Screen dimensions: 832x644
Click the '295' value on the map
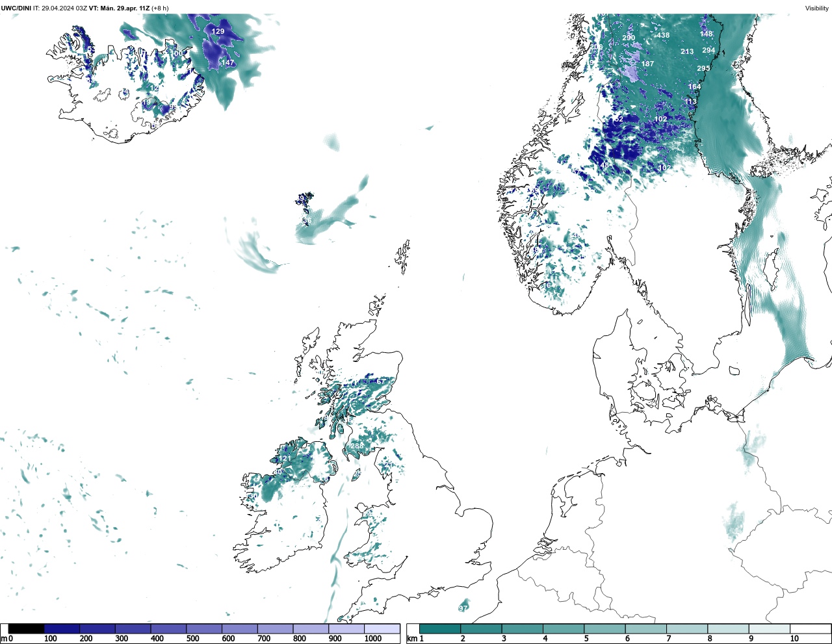pos(703,68)
